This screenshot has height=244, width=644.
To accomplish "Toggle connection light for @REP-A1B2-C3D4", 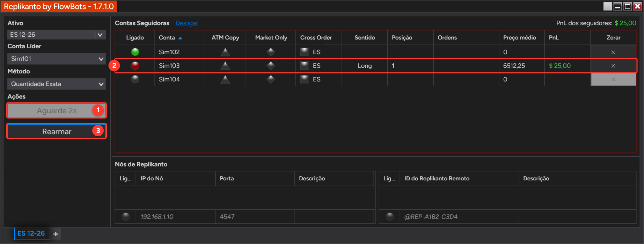I will pos(390,217).
